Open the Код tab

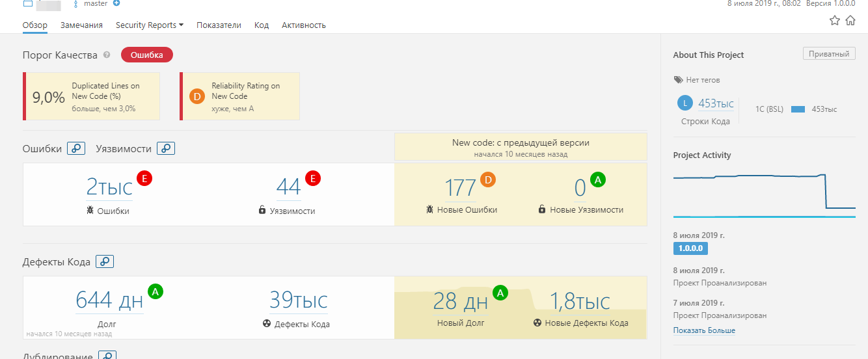click(x=262, y=25)
